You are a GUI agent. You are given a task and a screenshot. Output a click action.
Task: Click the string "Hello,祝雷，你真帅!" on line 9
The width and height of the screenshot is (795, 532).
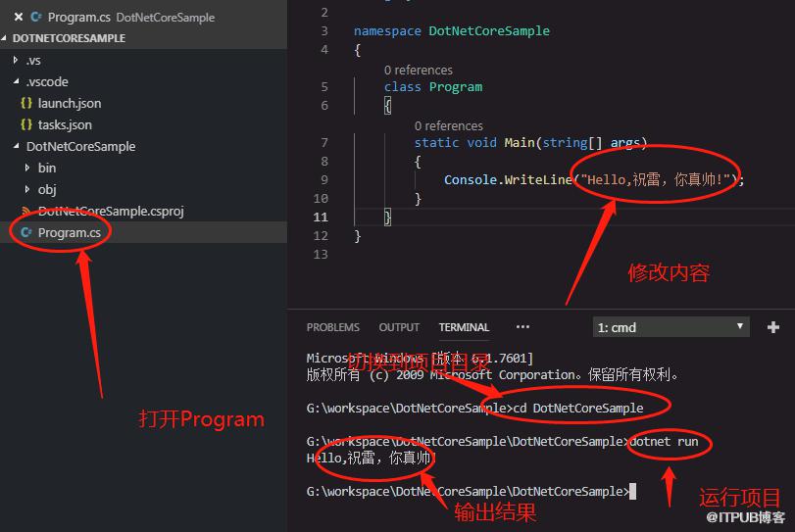(x=656, y=179)
